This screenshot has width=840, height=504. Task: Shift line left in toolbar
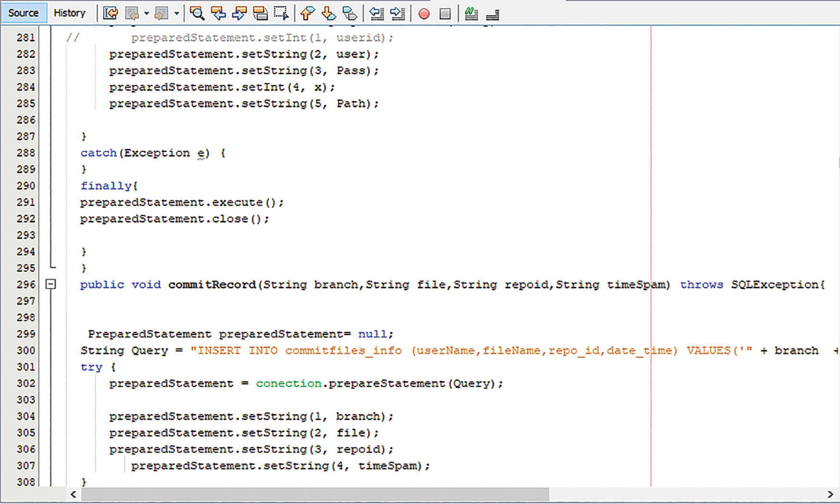coord(376,13)
